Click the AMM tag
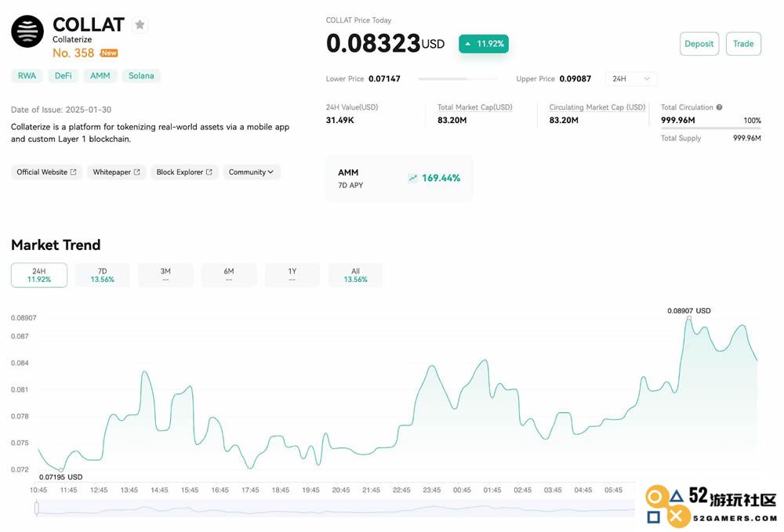Image resolution: width=784 pixels, height=532 pixels. point(100,76)
